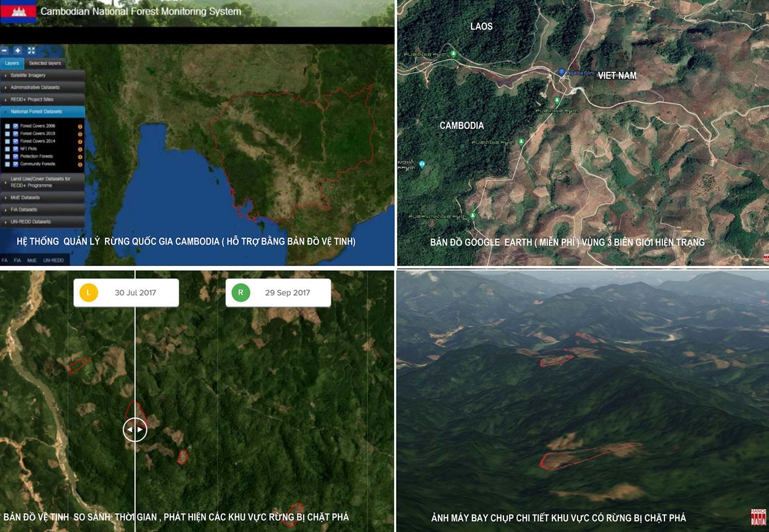Select the Layers tab
Image resolution: width=769 pixels, height=532 pixels.
coord(12,64)
